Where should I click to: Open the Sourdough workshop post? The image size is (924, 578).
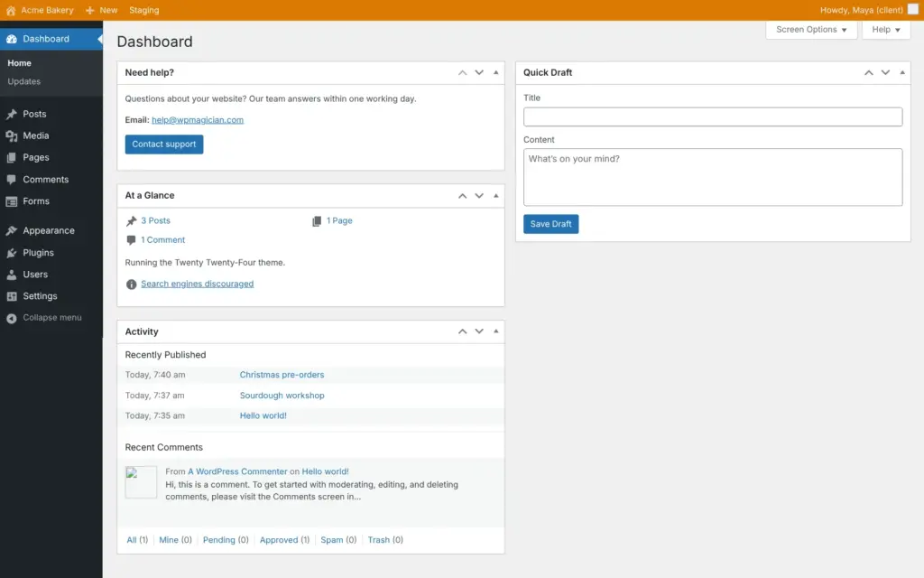tap(282, 396)
